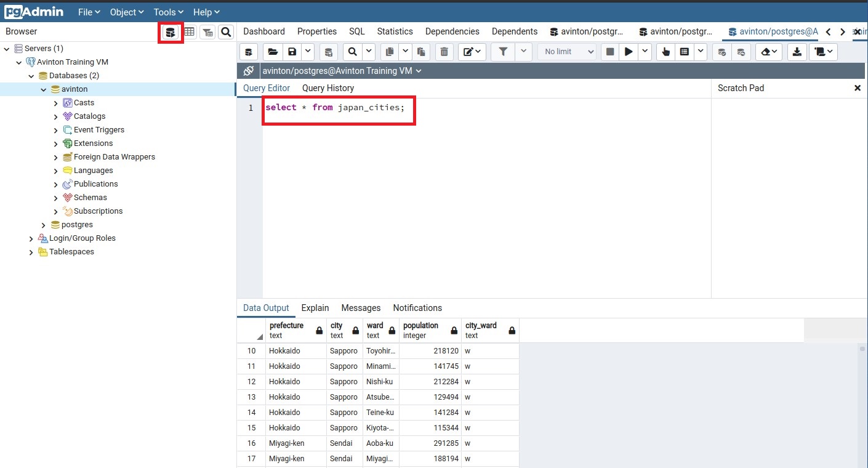Click the Clear eraser icon
Viewport: 868px width, 468px height.
(x=769, y=52)
